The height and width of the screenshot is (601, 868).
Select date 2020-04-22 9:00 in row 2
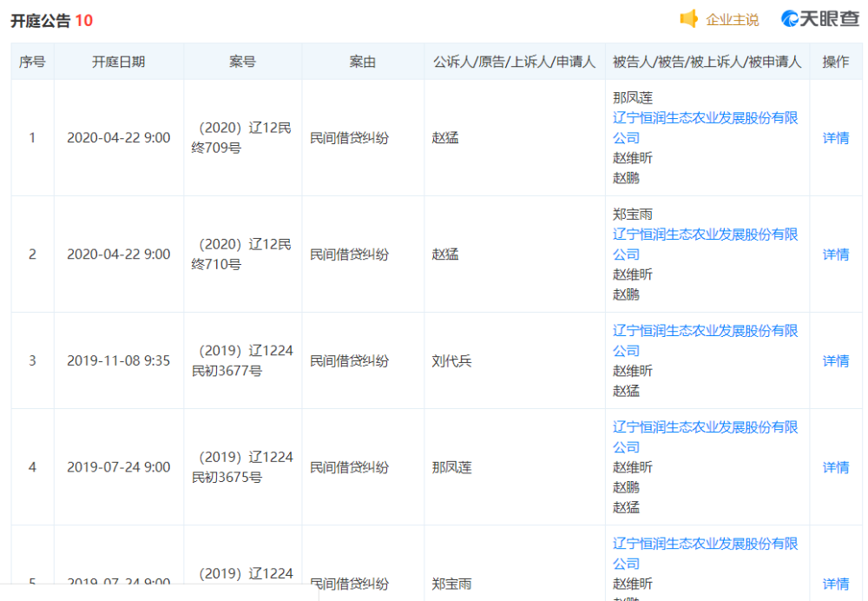point(118,254)
